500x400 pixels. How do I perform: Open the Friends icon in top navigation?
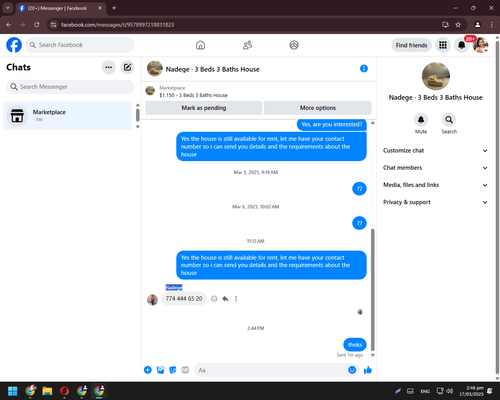tap(247, 45)
